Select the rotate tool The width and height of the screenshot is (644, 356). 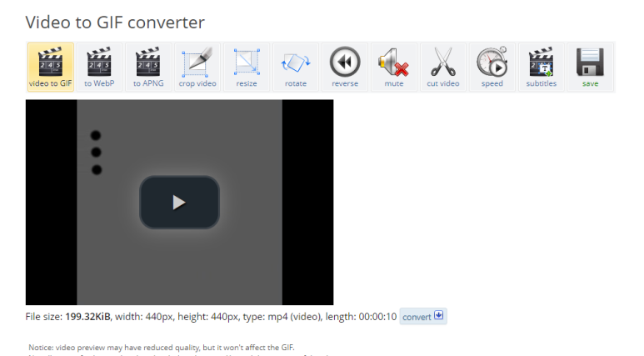[295, 67]
